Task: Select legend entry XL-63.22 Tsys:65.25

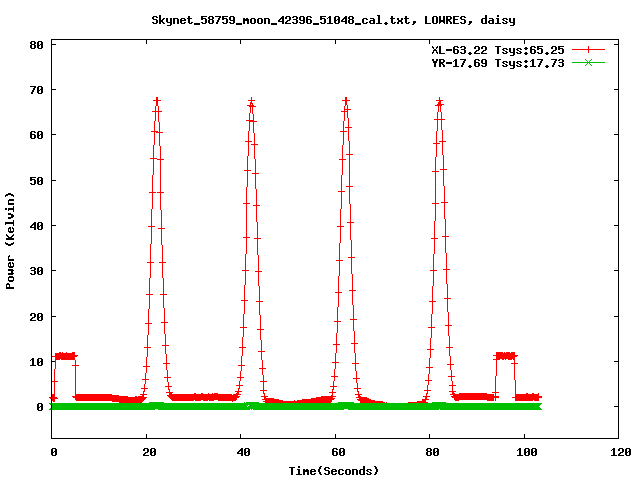Action: point(498,50)
